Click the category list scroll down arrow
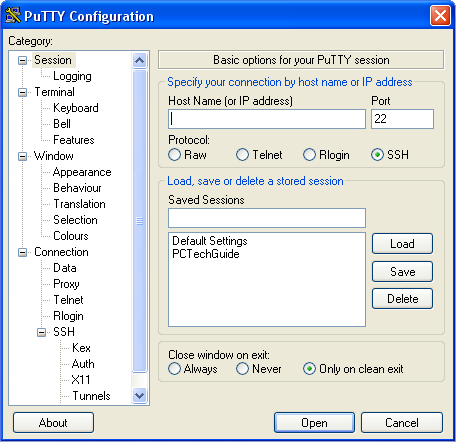This screenshot has width=456, height=442. pos(140,396)
